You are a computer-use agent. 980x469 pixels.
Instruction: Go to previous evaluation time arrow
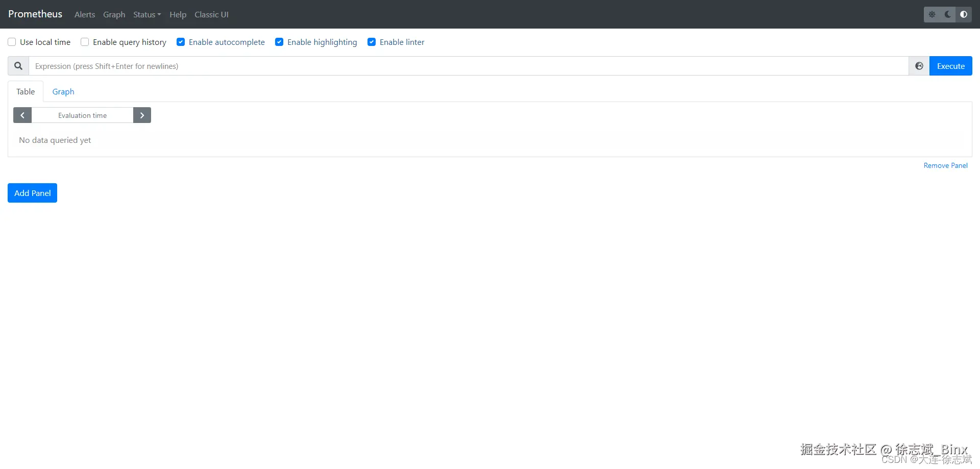click(22, 115)
